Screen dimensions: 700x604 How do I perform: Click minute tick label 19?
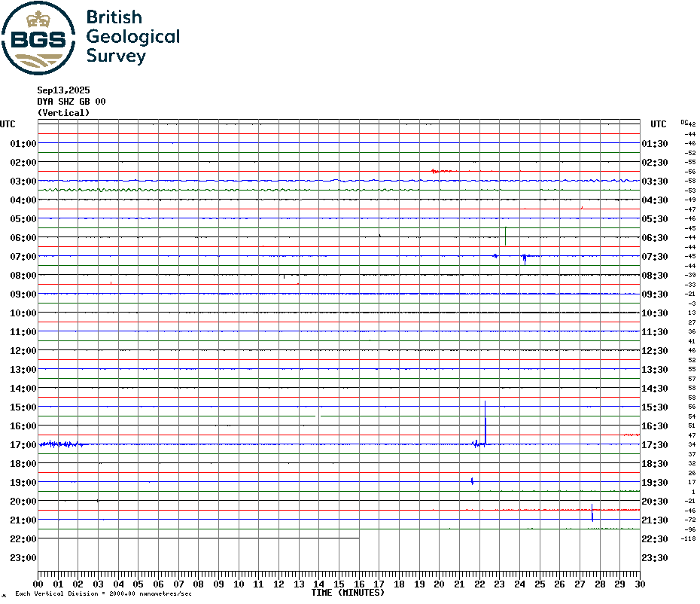click(x=419, y=584)
